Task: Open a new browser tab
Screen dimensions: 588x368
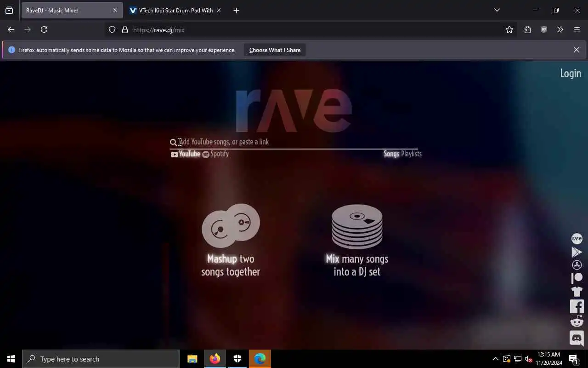Action: (x=236, y=10)
